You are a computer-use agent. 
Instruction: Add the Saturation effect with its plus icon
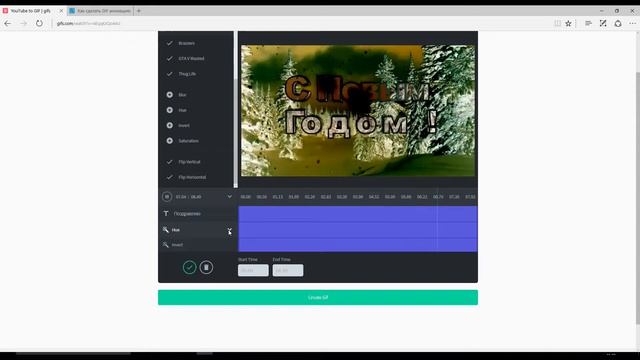pyautogui.click(x=170, y=141)
